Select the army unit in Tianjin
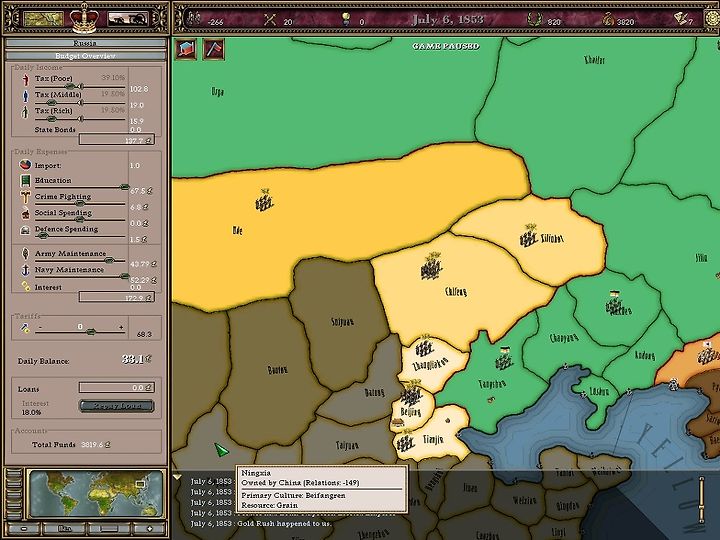 (x=406, y=441)
